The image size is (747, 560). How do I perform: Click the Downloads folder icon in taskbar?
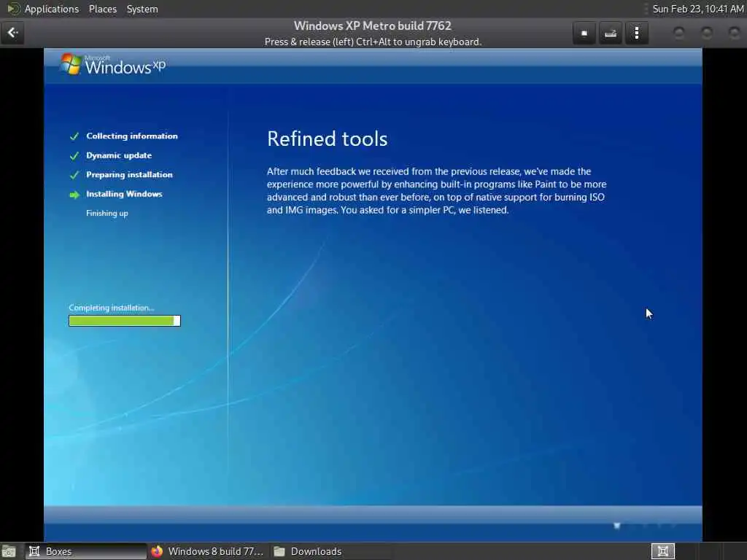click(x=279, y=551)
